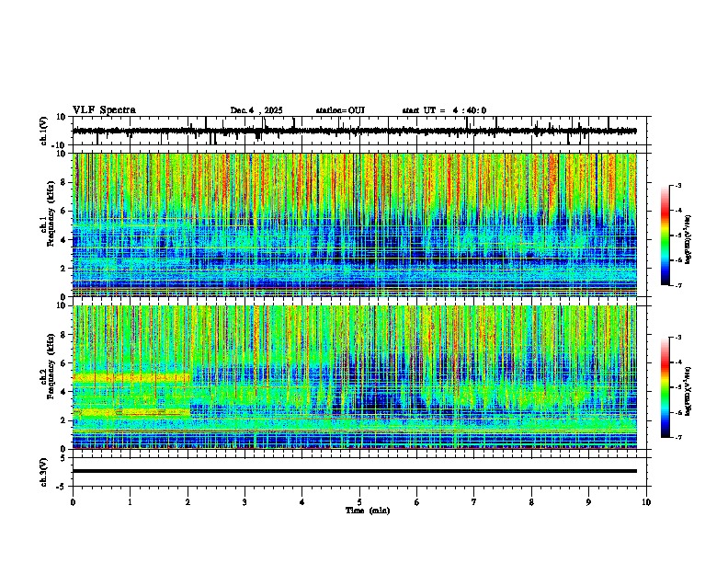Click the "-3" value on ch.1 color bar
This screenshot has width=728, height=563.
[x=678, y=186]
